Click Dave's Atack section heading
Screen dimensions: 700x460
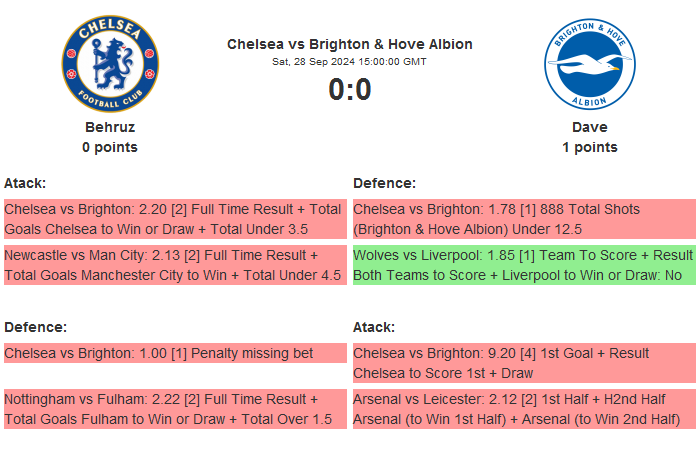[x=374, y=327]
